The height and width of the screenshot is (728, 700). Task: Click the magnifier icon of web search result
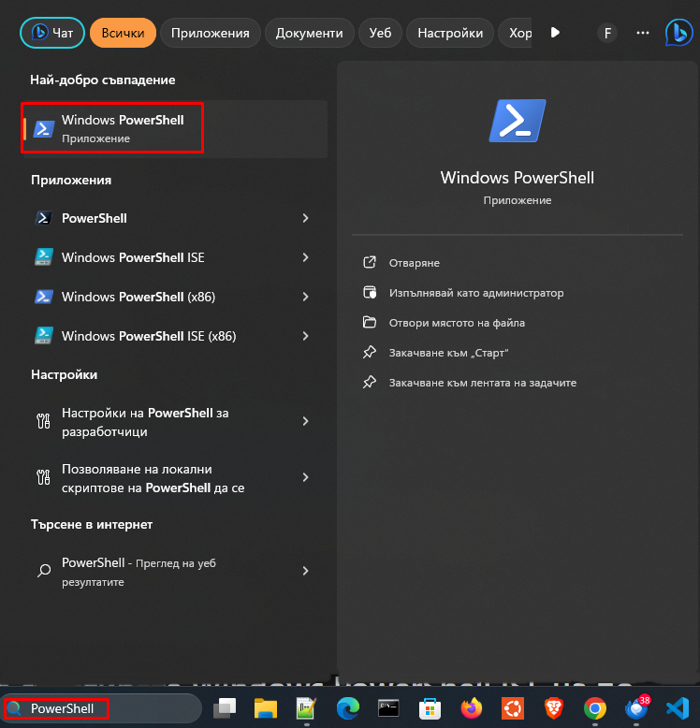pyautogui.click(x=44, y=570)
